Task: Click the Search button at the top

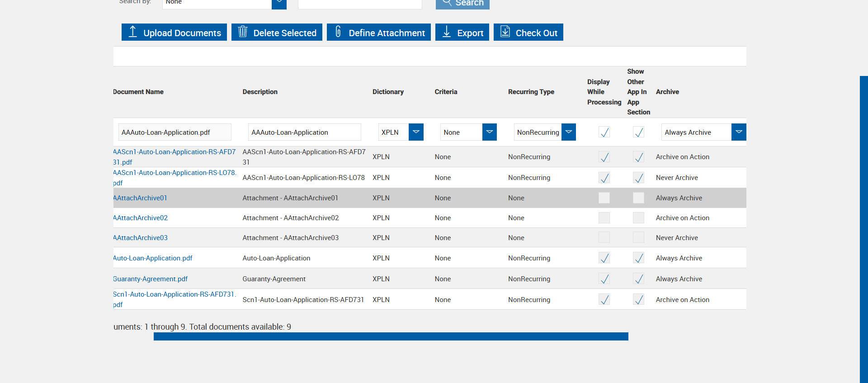Action: point(462,4)
